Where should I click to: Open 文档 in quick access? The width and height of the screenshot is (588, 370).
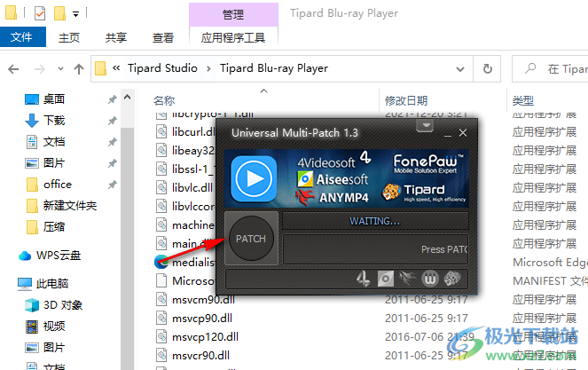(54, 142)
